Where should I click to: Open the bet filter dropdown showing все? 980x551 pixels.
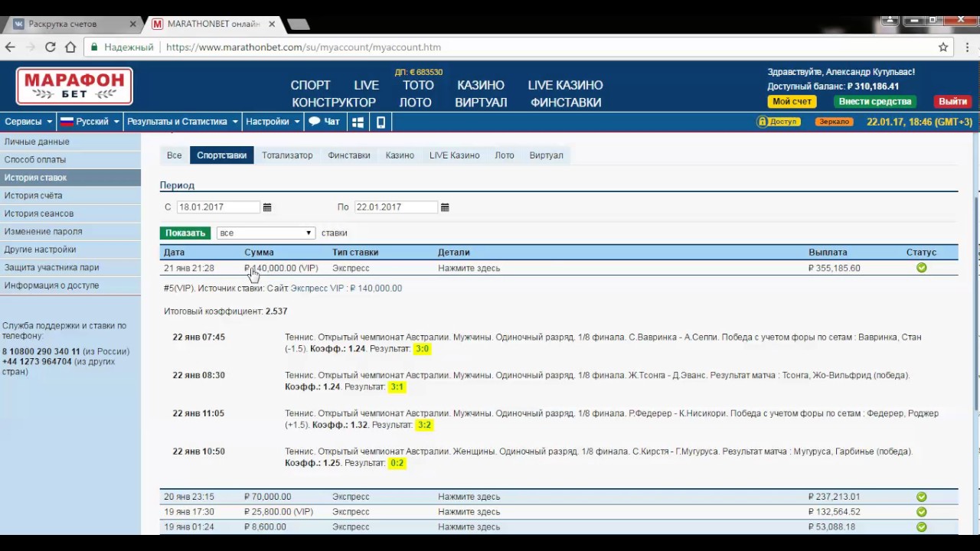tap(266, 233)
